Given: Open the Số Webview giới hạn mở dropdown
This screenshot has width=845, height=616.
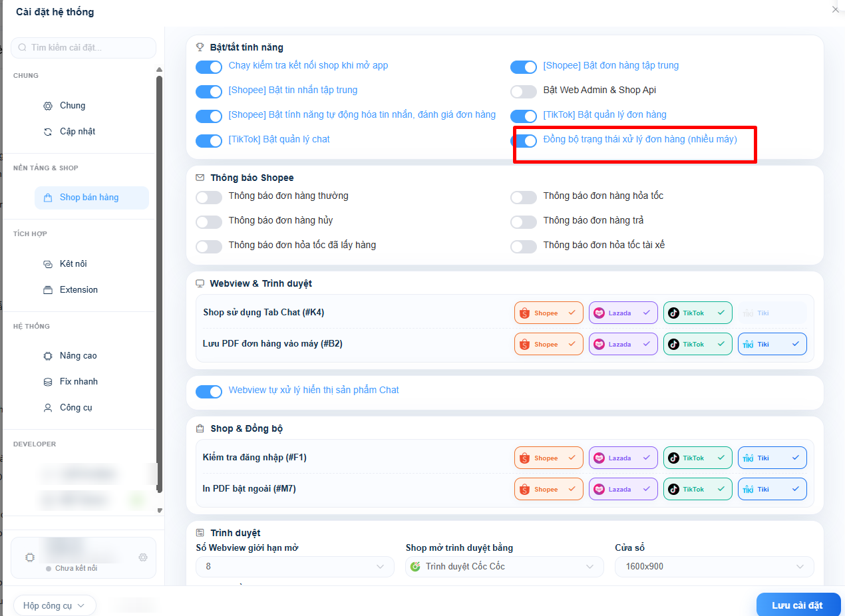Looking at the screenshot, I should click(x=295, y=567).
